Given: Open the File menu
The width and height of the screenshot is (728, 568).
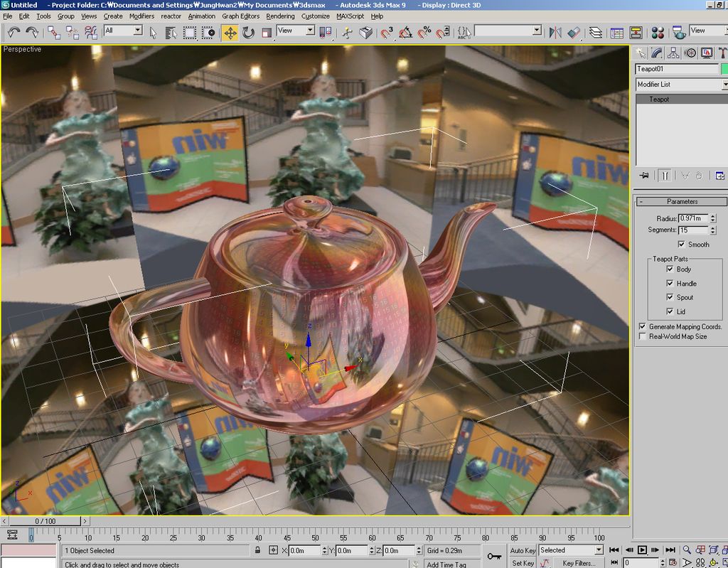Looking at the screenshot, I should [7, 16].
